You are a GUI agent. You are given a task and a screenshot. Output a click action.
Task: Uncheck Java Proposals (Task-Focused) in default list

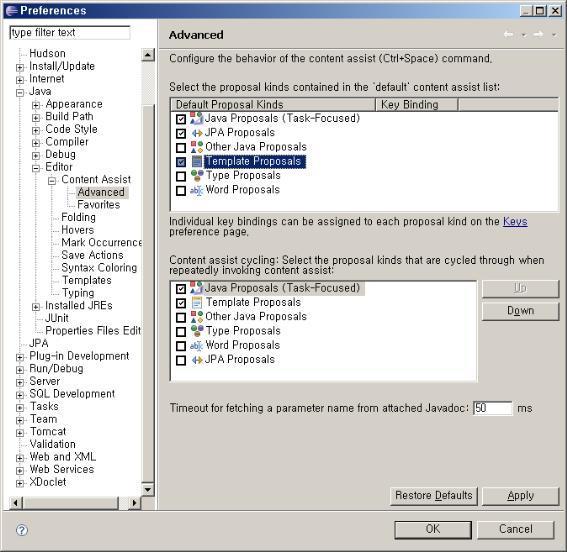click(x=181, y=119)
